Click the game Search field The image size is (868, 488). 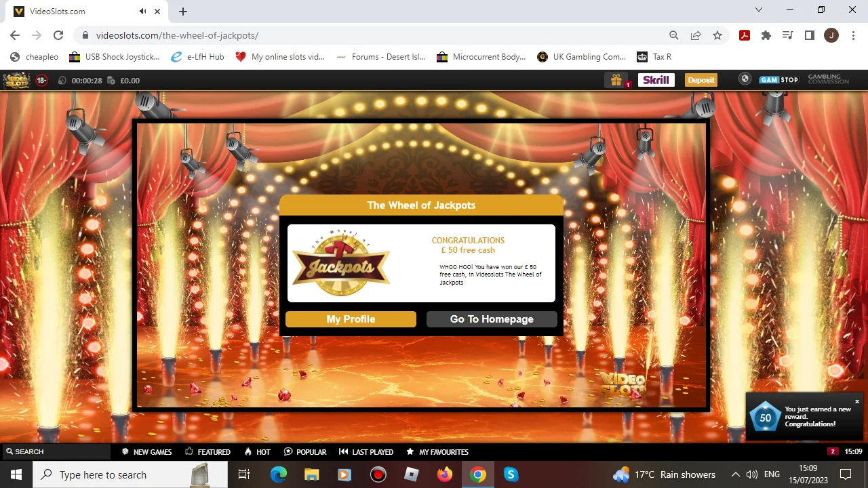tap(55, 451)
